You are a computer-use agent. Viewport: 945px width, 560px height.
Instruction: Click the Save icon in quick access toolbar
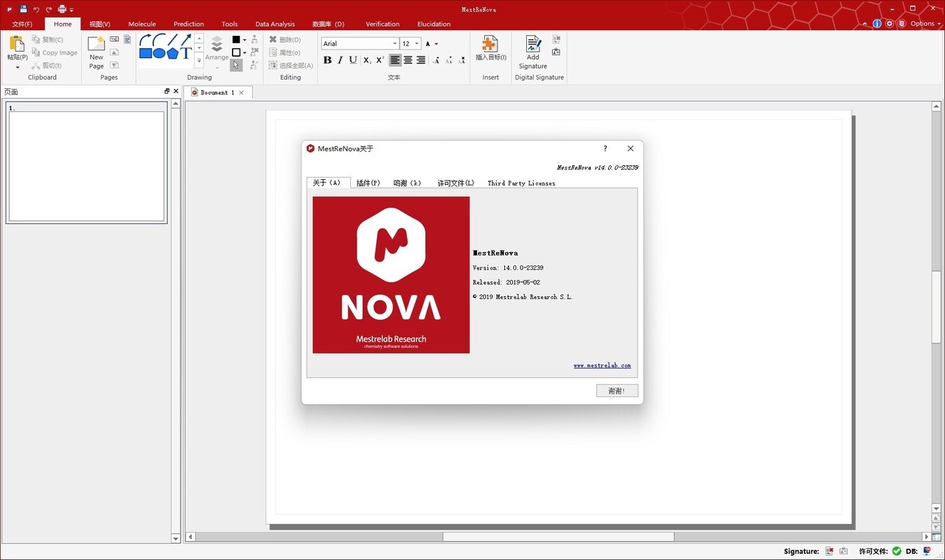[x=23, y=9]
